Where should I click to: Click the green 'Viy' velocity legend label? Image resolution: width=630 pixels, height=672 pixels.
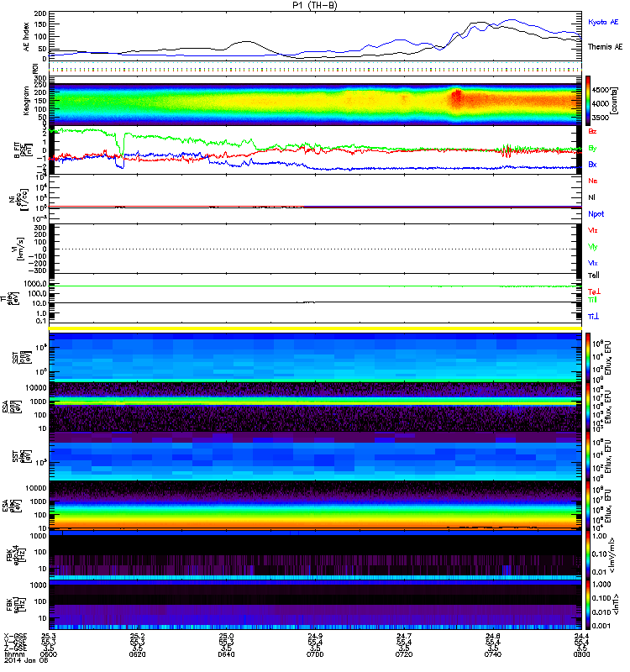coord(593,247)
